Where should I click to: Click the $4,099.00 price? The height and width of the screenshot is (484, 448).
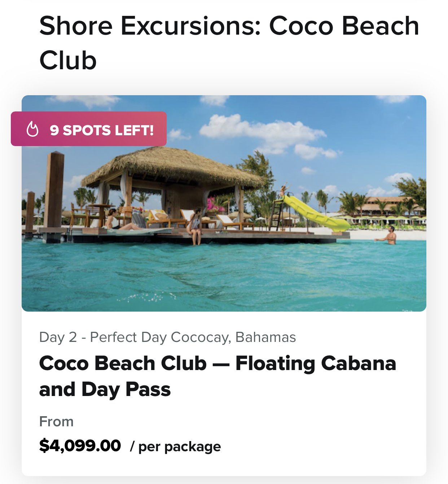(x=80, y=446)
